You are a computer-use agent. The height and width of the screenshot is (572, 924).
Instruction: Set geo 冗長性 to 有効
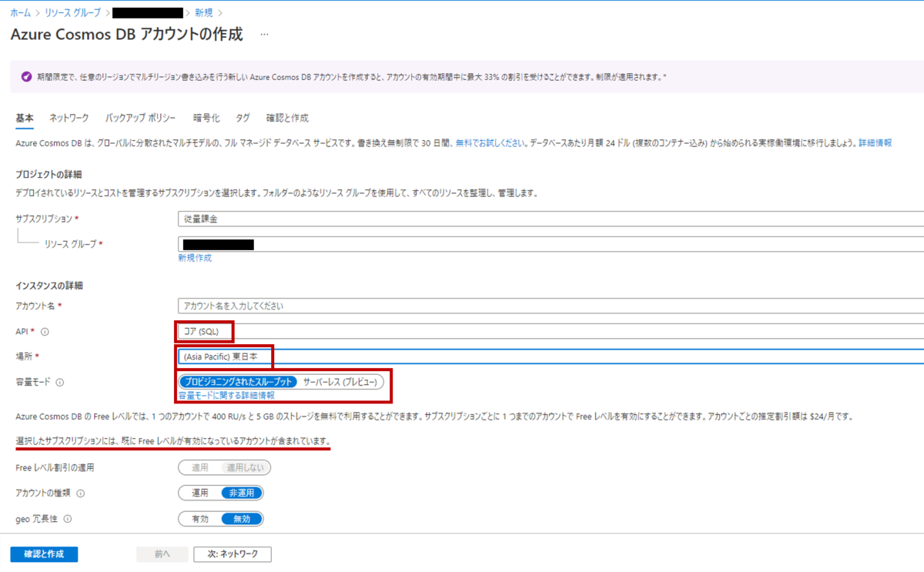(x=200, y=519)
